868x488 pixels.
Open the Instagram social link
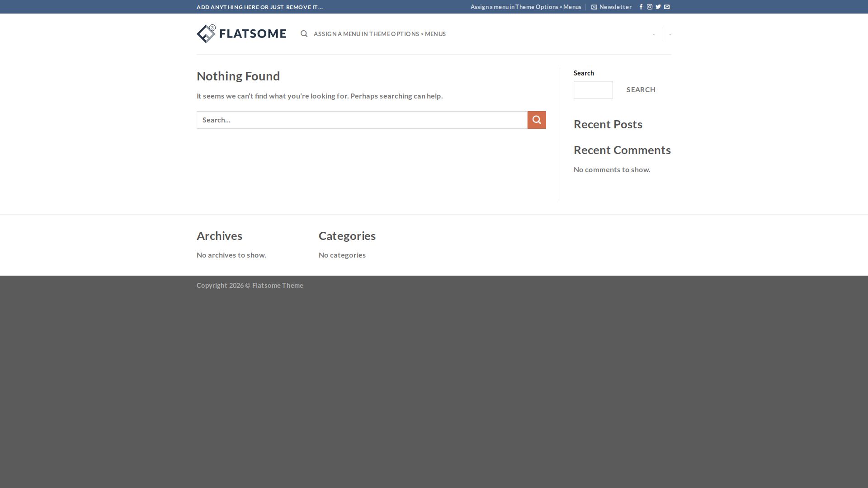(x=650, y=7)
